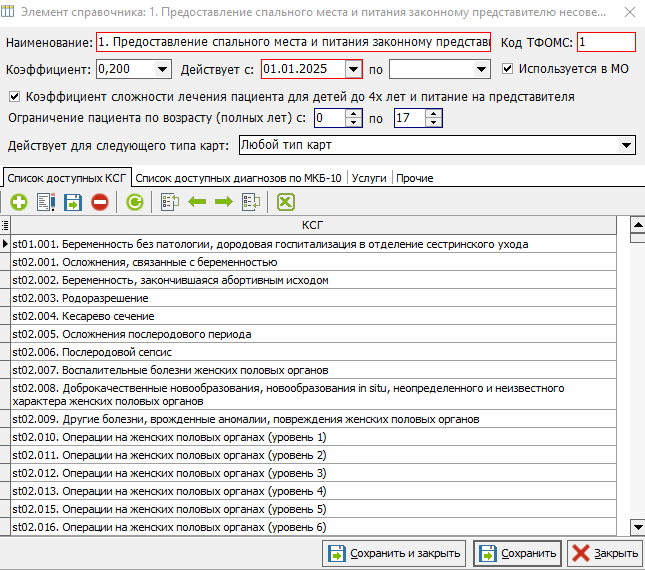Open the 'Услуги' tab

pyautogui.click(x=369, y=178)
